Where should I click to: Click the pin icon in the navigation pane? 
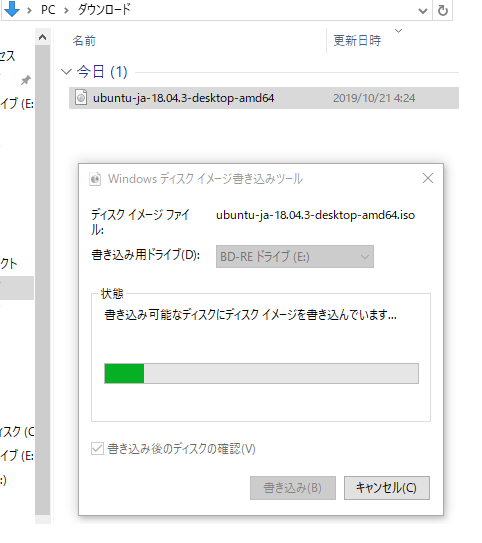coord(25,80)
